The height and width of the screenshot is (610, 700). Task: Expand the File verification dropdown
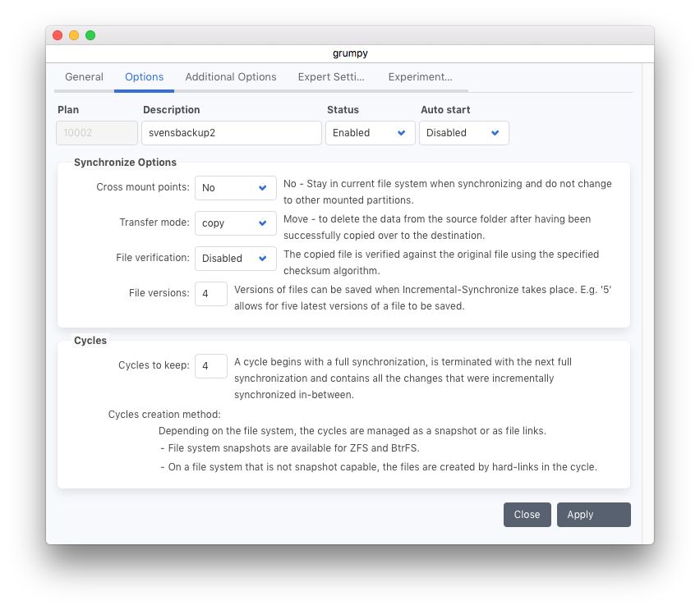pyautogui.click(x=235, y=259)
